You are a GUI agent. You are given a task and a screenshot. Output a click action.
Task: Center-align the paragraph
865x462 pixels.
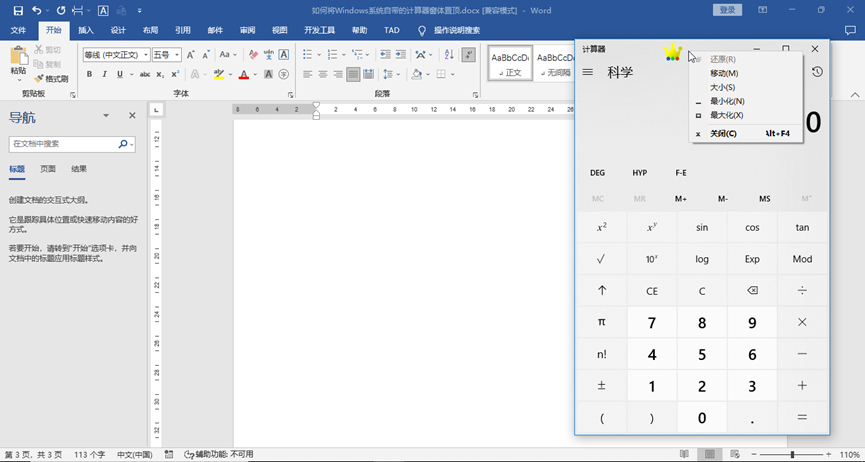[323, 74]
